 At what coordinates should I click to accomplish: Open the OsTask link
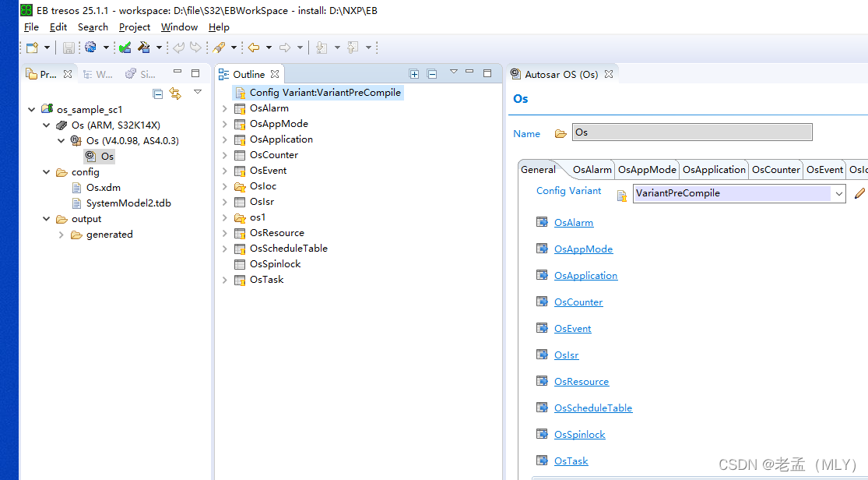(x=571, y=461)
